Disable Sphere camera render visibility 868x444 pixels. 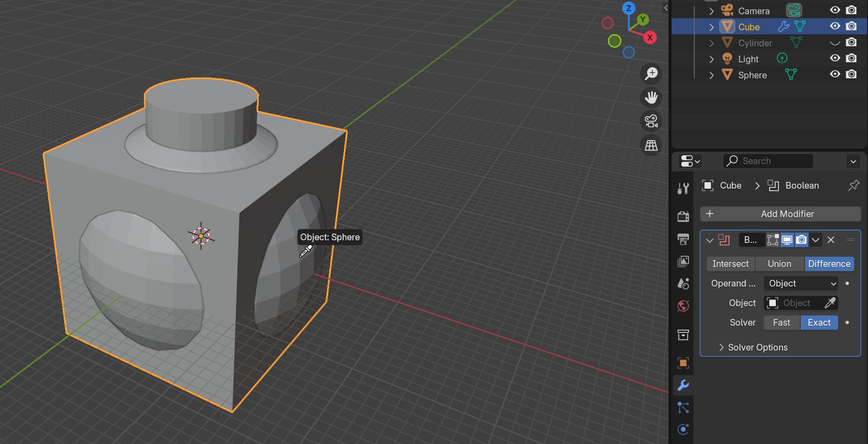click(x=851, y=74)
